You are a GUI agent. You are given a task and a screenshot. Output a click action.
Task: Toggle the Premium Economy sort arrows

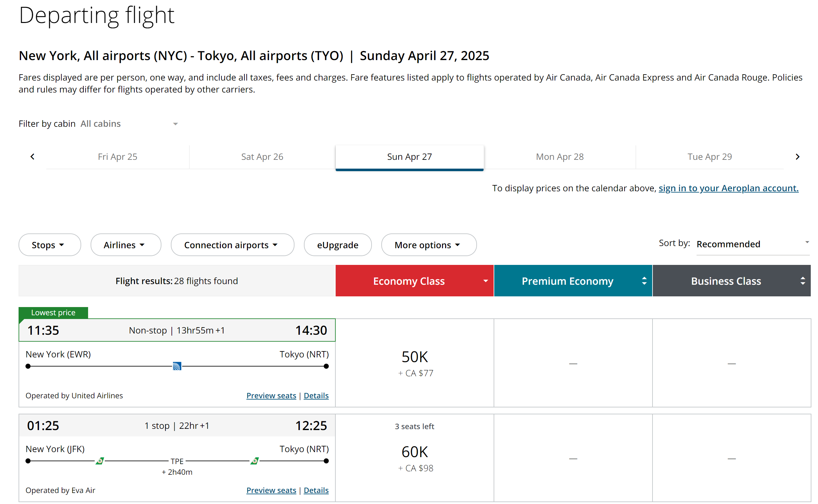[x=644, y=281]
